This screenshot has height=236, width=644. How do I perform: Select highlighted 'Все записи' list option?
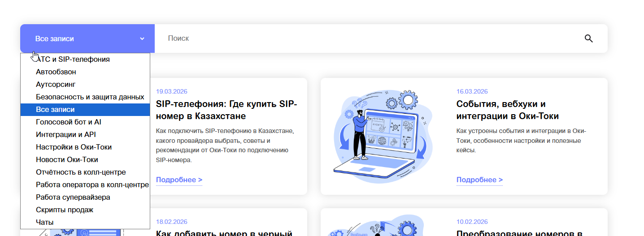[x=85, y=109]
